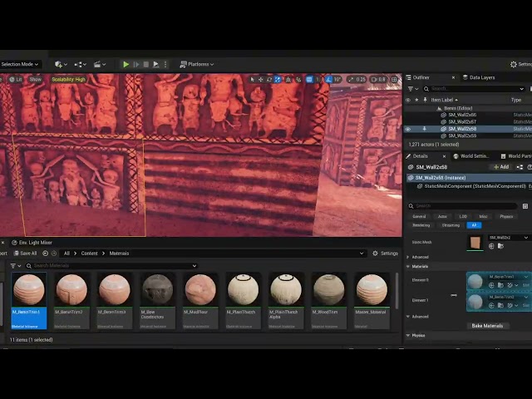532x399 pixels.
Task: Filter Details by Rendering category
Action: (421, 225)
